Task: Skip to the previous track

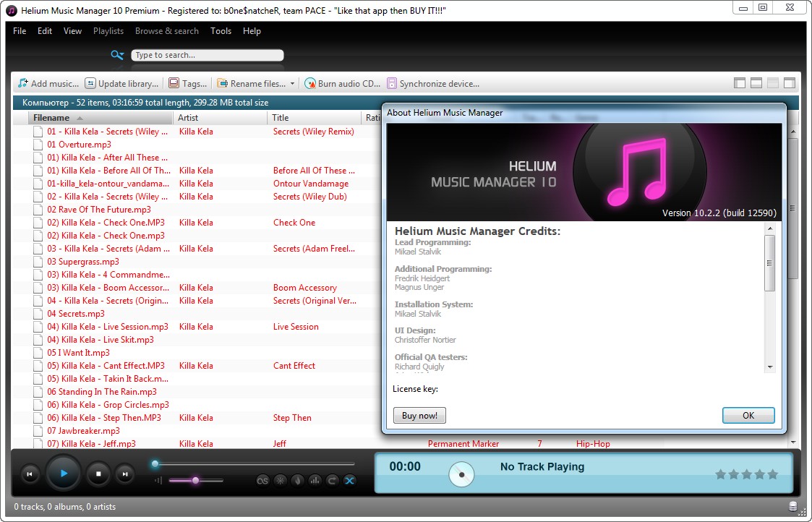Action: [x=30, y=474]
